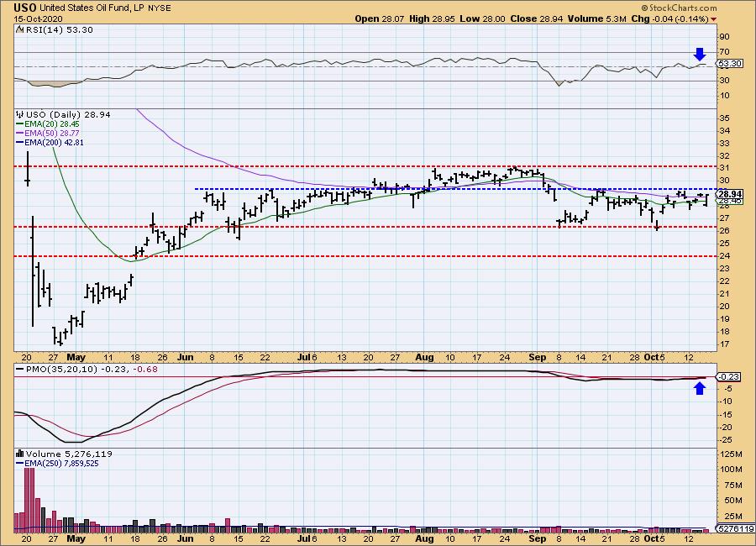Click the 53.30 RSI value tag on right axis
This screenshot has width=756, height=546.
[x=729, y=64]
